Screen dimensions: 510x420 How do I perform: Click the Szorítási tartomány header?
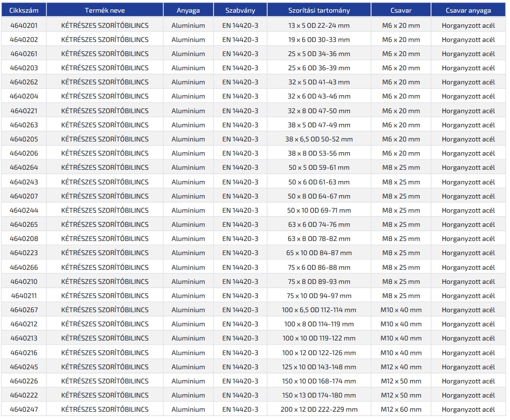click(319, 10)
